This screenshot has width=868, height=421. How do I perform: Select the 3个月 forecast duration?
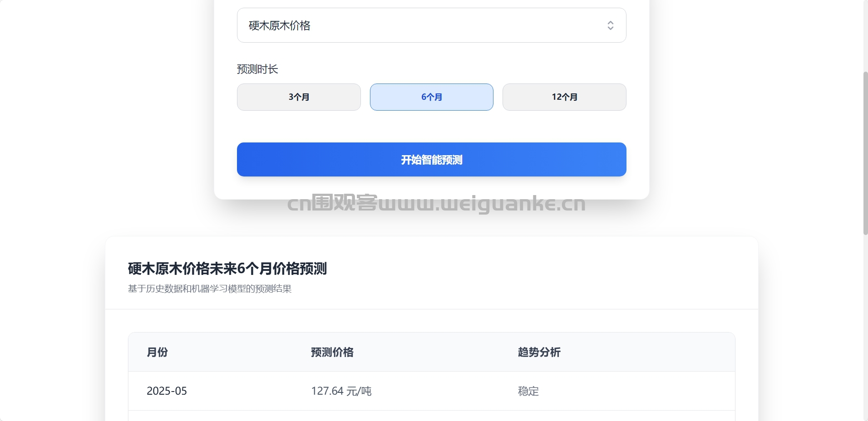[x=299, y=97]
